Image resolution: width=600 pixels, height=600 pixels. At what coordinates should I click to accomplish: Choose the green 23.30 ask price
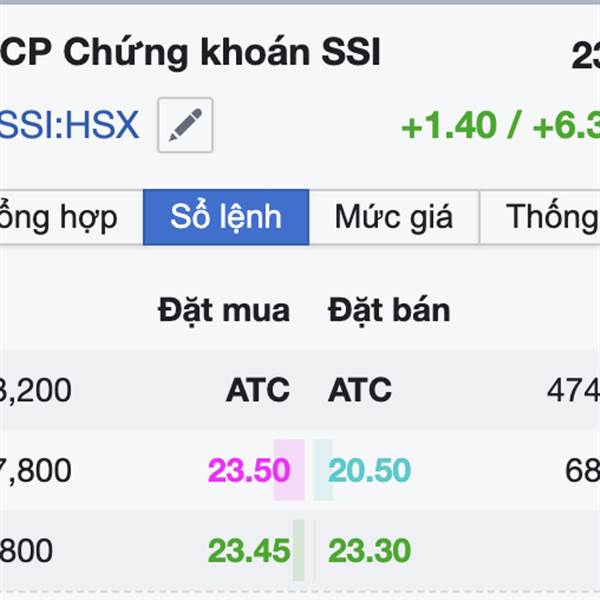point(369,551)
